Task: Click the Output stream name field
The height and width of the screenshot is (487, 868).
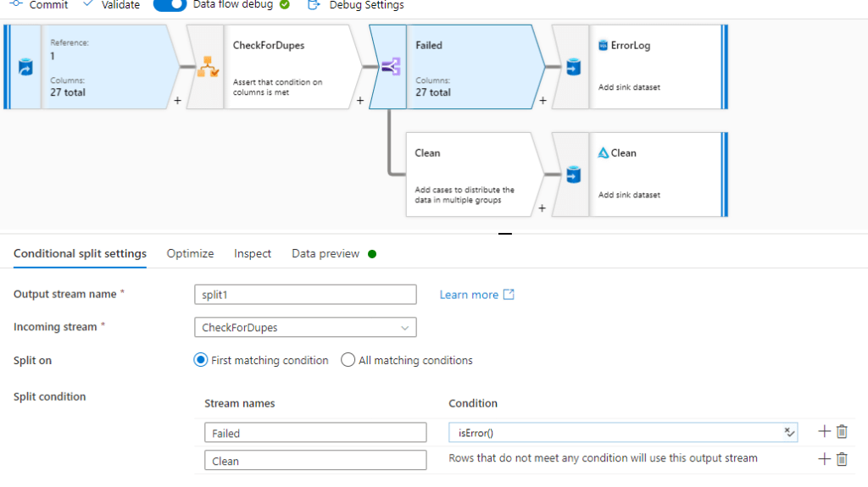Action: click(x=305, y=295)
